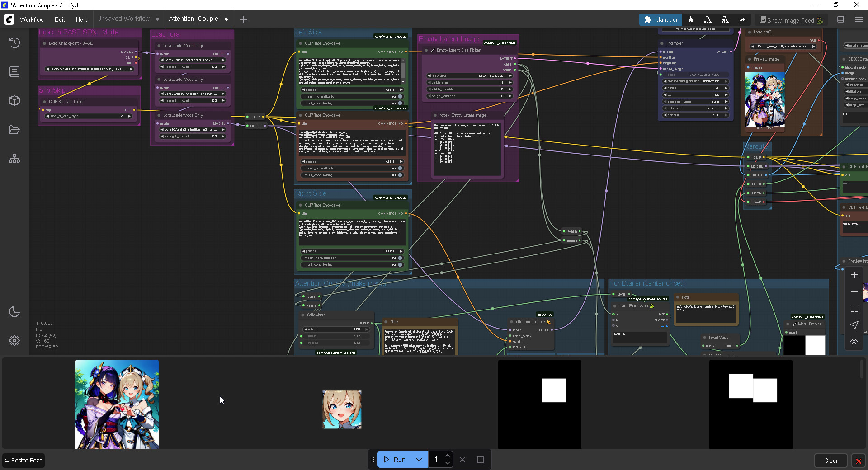Open the Edit menu
This screenshot has height=470, width=868.
click(60, 19)
